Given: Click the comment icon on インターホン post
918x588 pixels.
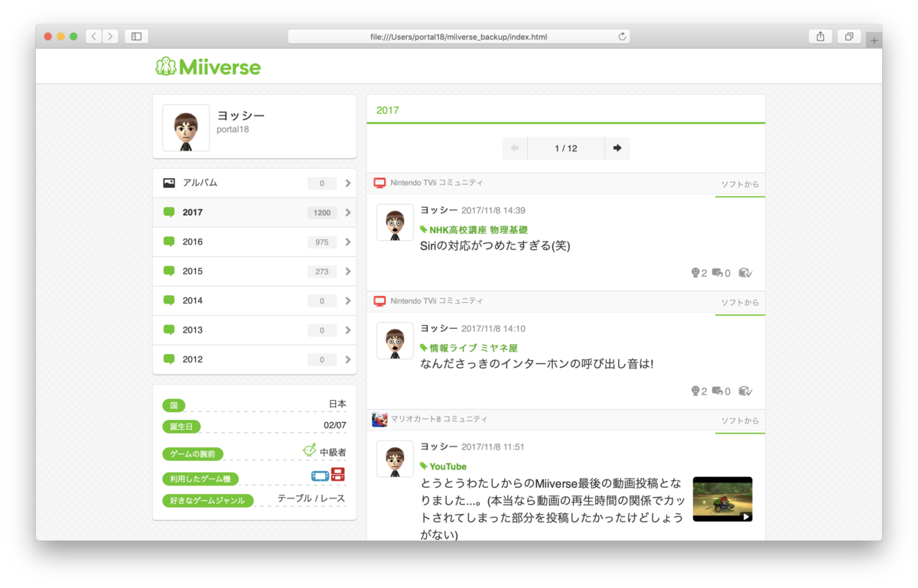Looking at the screenshot, I should pos(717,391).
